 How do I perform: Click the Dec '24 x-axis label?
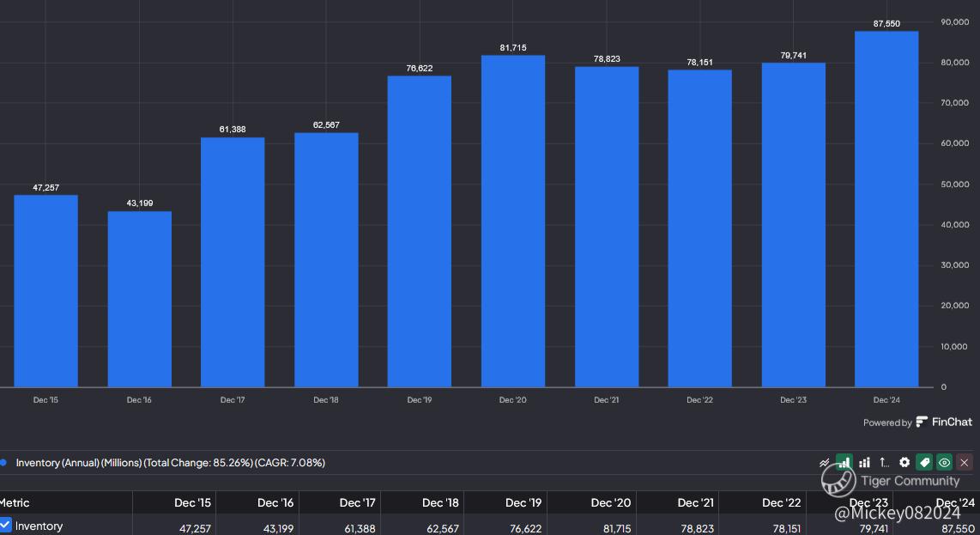point(886,400)
